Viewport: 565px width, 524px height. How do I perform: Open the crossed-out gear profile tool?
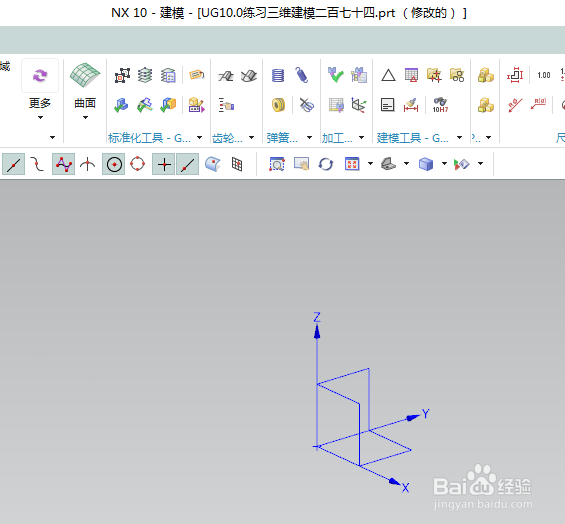pos(249,76)
